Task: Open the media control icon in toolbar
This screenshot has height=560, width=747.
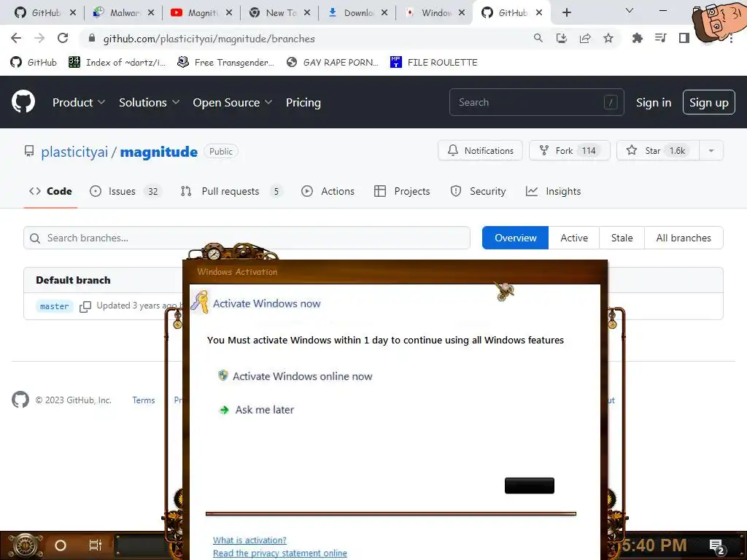Action: (661, 39)
